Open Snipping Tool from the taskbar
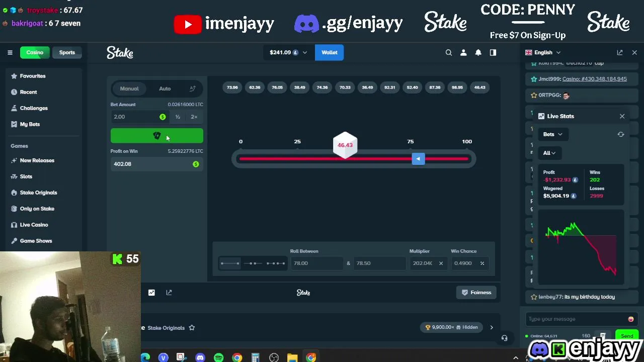 [181, 357]
